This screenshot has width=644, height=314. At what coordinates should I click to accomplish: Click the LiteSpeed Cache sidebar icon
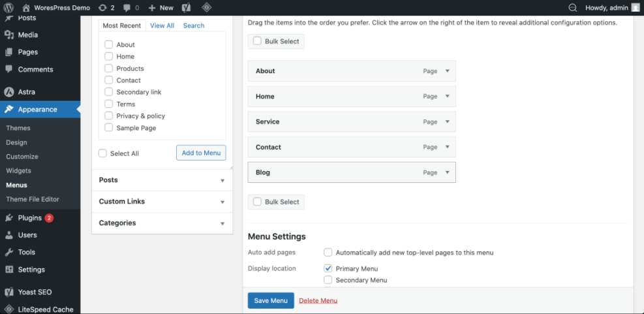tap(9, 309)
